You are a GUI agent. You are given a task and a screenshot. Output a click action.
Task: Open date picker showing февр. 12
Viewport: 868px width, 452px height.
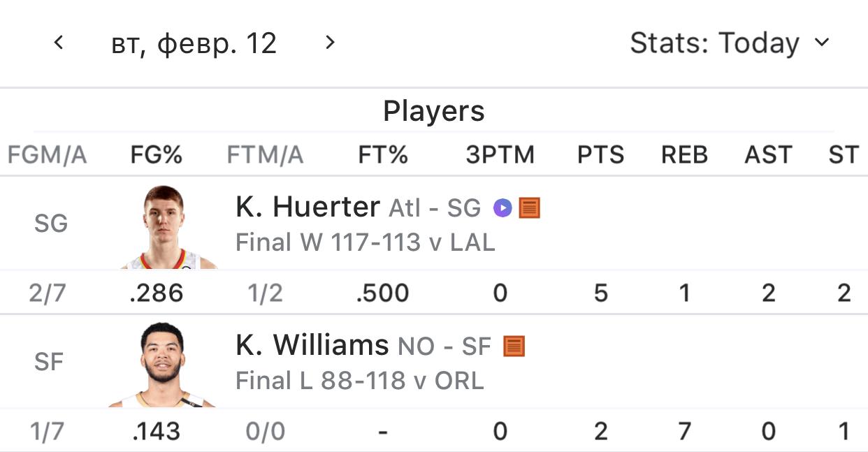coord(194,44)
